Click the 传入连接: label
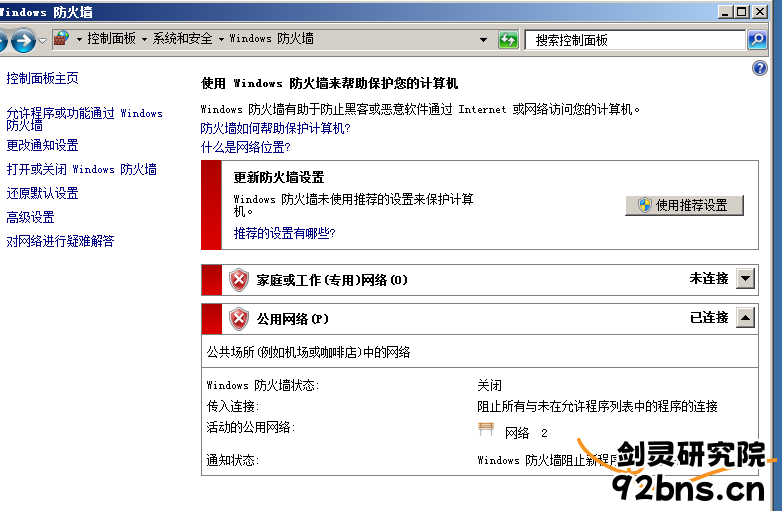 pyautogui.click(x=232, y=406)
